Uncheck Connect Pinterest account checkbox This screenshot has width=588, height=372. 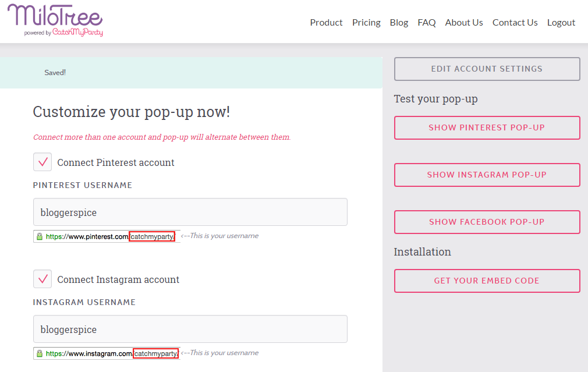[42, 162]
